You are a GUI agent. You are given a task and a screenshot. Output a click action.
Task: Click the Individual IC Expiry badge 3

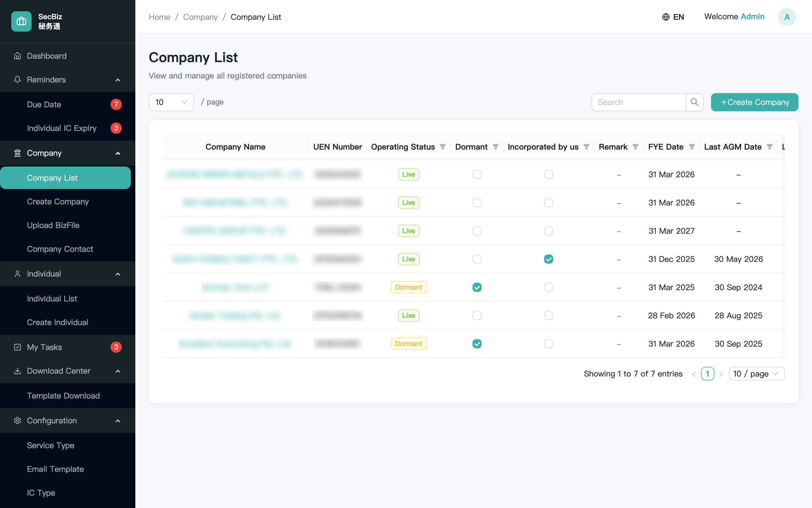tap(116, 128)
